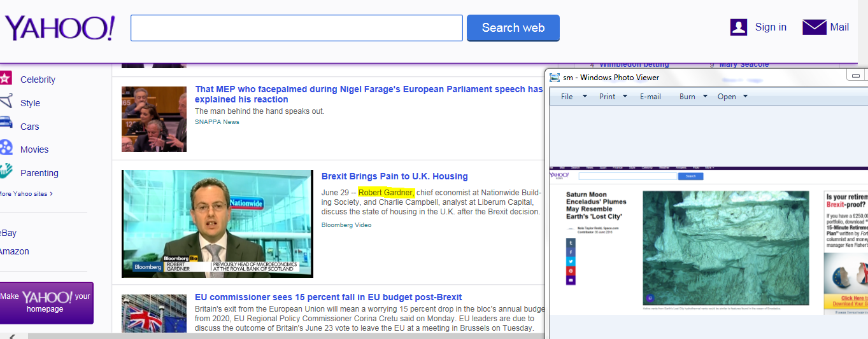Click the Cars icon in sidebar
868x339 pixels.
point(6,123)
